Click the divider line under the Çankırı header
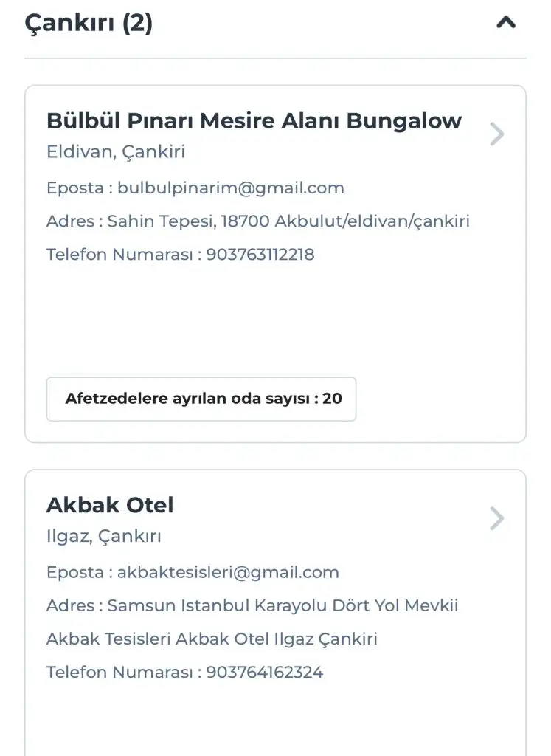The height and width of the screenshot is (756, 551). [x=275, y=58]
